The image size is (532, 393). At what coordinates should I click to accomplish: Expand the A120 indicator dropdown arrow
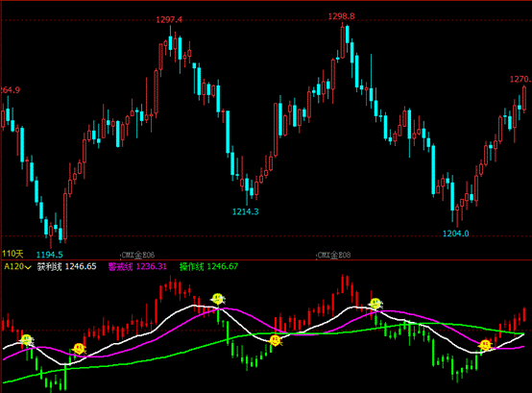point(28,267)
